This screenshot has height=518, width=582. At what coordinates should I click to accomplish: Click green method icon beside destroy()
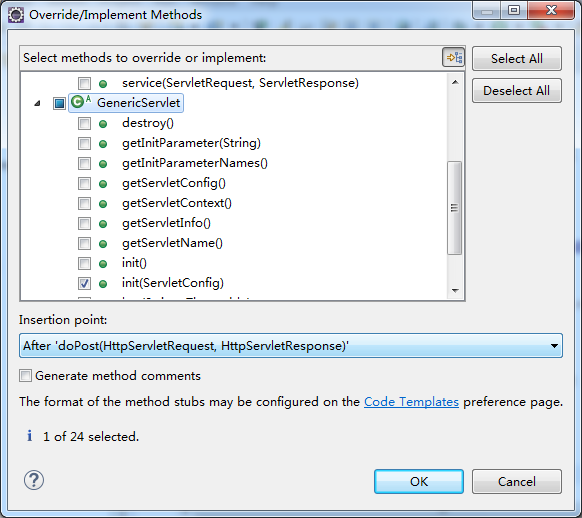coord(103,124)
